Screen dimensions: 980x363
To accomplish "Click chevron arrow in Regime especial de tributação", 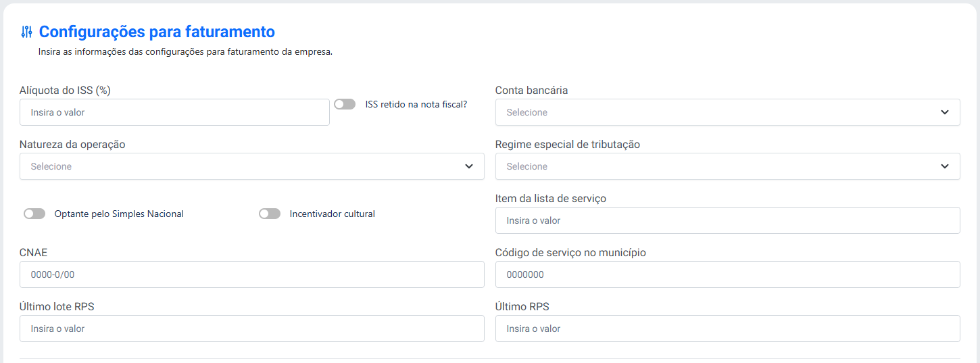I will pyautogui.click(x=945, y=166).
